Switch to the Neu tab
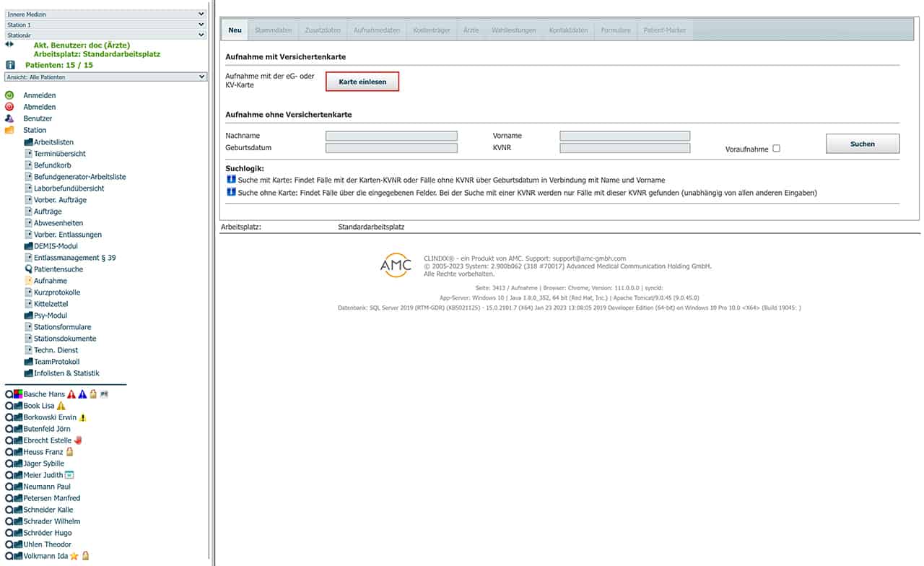Viewport: 924px width, 566px height. [x=235, y=30]
